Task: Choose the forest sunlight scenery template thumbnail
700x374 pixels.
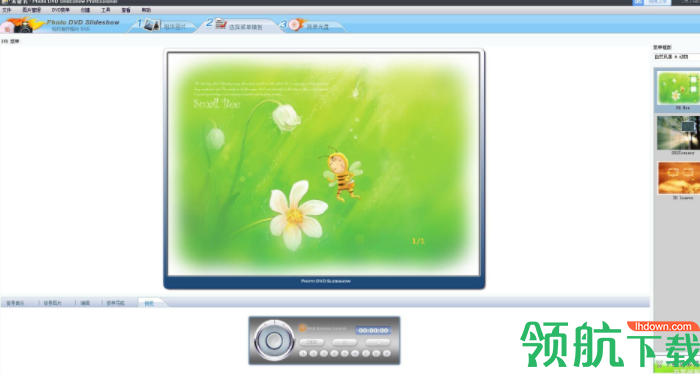Action: (x=679, y=133)
